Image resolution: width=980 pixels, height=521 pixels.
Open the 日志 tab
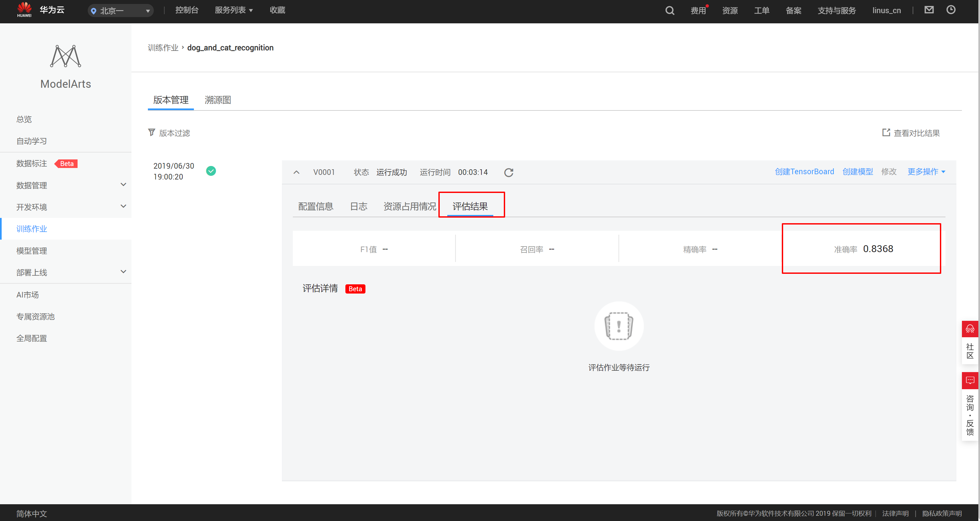[x=358, y=206]
